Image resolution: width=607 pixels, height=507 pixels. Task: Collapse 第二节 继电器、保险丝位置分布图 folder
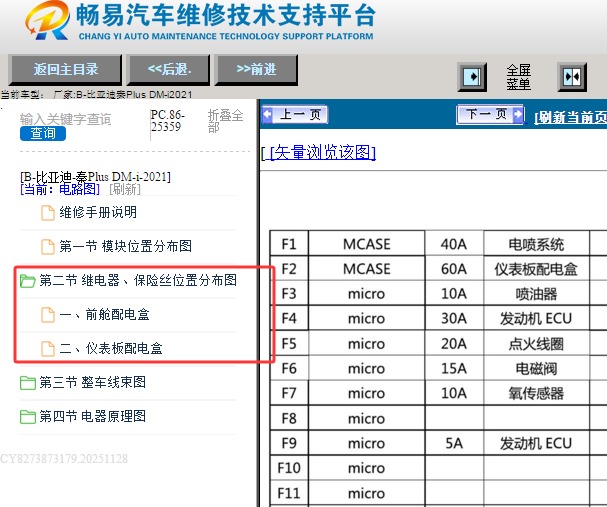click(x=138, y=280)
